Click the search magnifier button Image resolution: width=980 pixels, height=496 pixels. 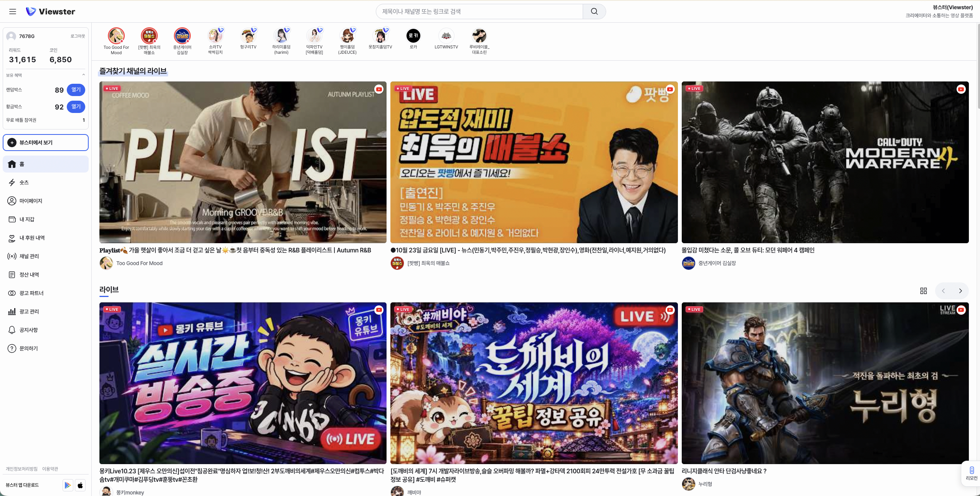click(594, 12)
